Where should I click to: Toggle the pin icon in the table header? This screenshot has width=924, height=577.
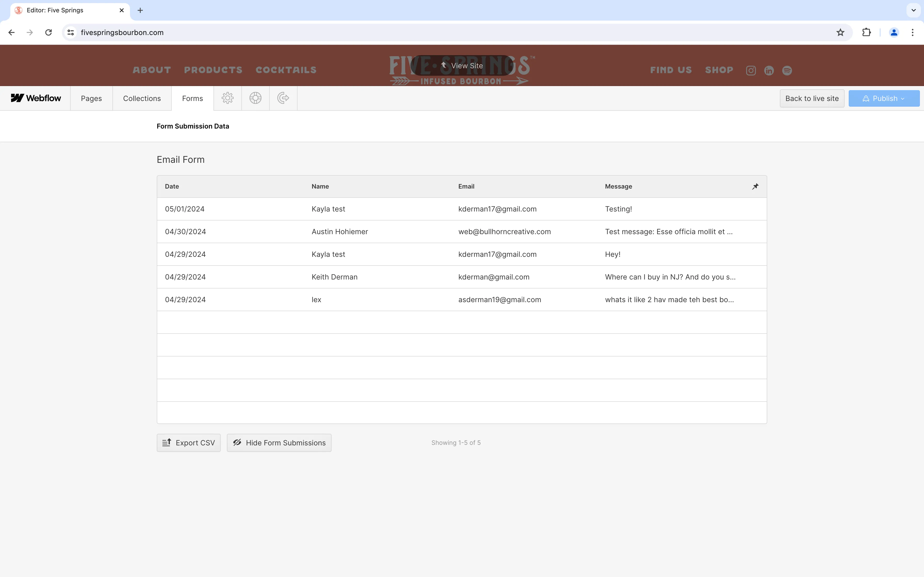click(755, 186)
